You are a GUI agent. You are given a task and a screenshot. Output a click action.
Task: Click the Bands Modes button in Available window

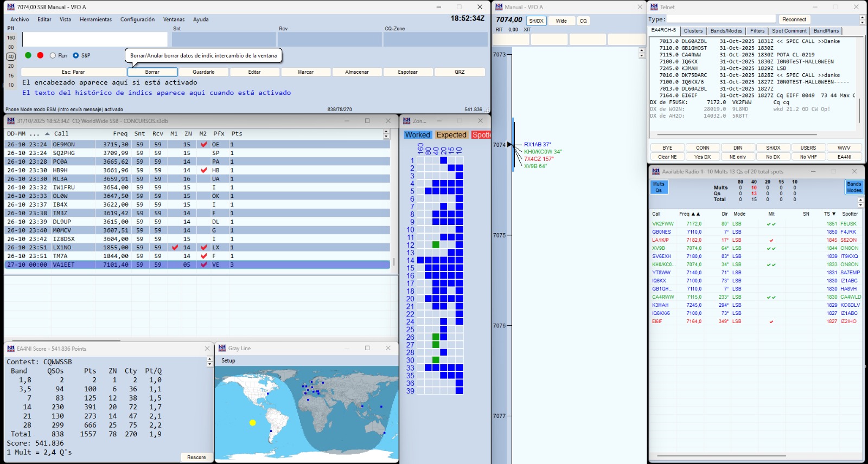coord(854,187)
